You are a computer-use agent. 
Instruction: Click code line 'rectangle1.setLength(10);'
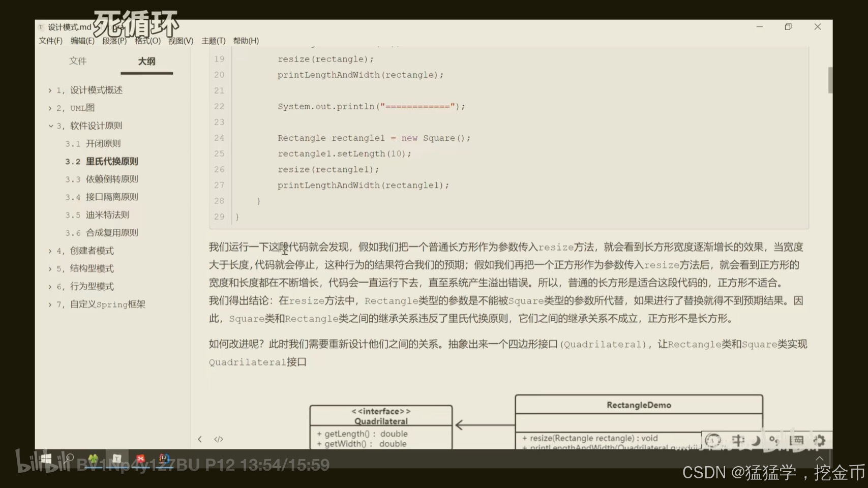pos(344,154)
